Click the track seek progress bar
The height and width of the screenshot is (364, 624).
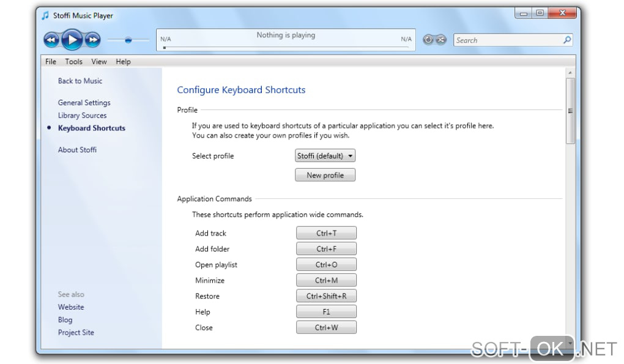(x=286, y=47)
